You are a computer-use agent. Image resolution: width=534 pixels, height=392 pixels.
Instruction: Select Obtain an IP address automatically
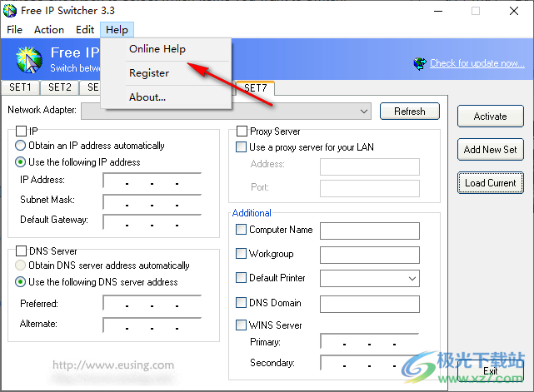pyautogui.click(x=21, y=146)
